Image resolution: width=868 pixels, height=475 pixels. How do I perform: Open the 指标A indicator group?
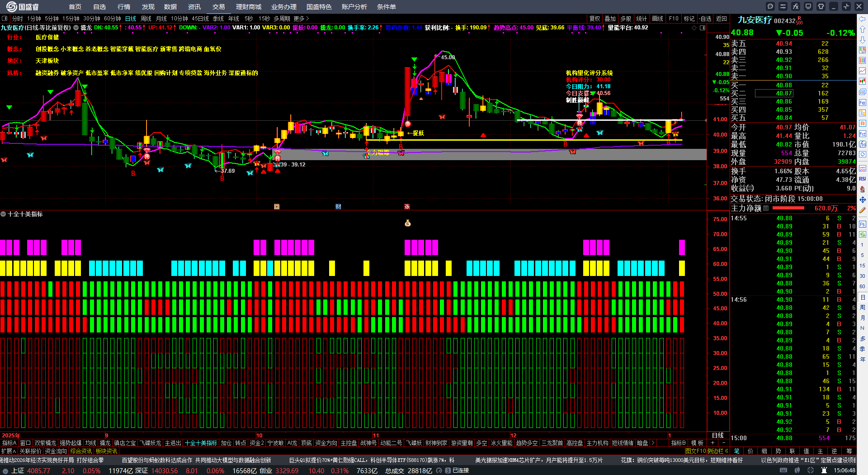coord(9,443)
